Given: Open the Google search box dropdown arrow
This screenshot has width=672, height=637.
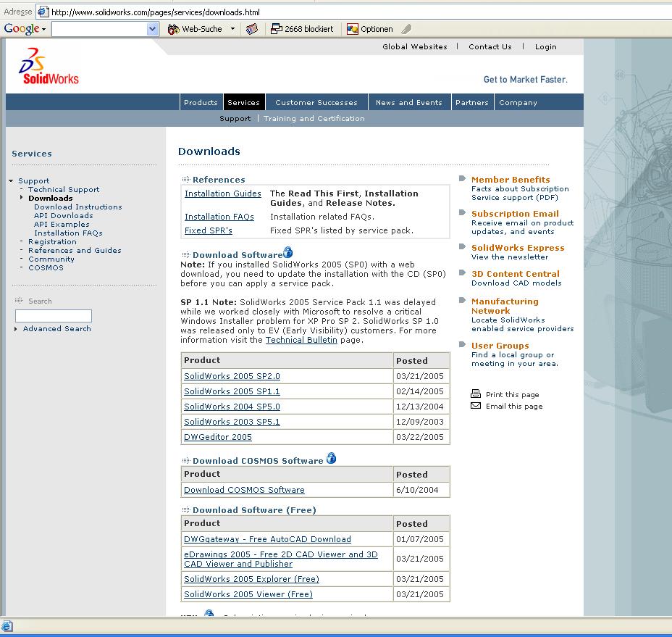Looking at the screenshot, I should pyautogui.click(x=152, y=29).
